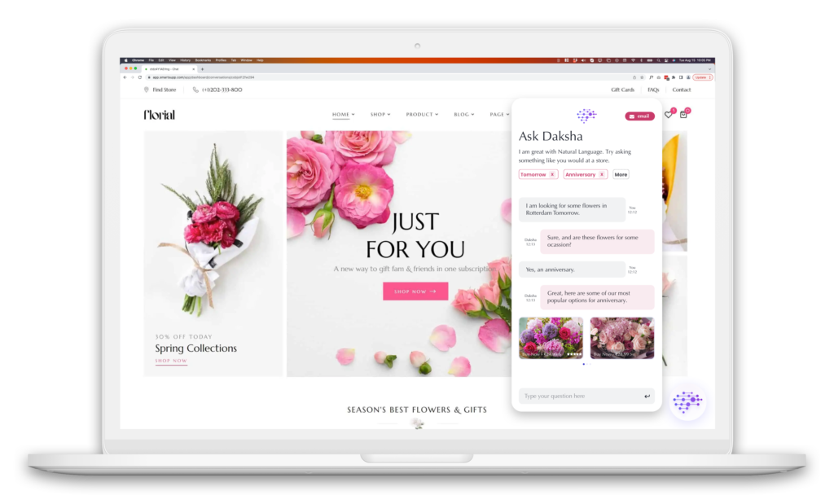Open the wishlist heart icon

[668, 115]
